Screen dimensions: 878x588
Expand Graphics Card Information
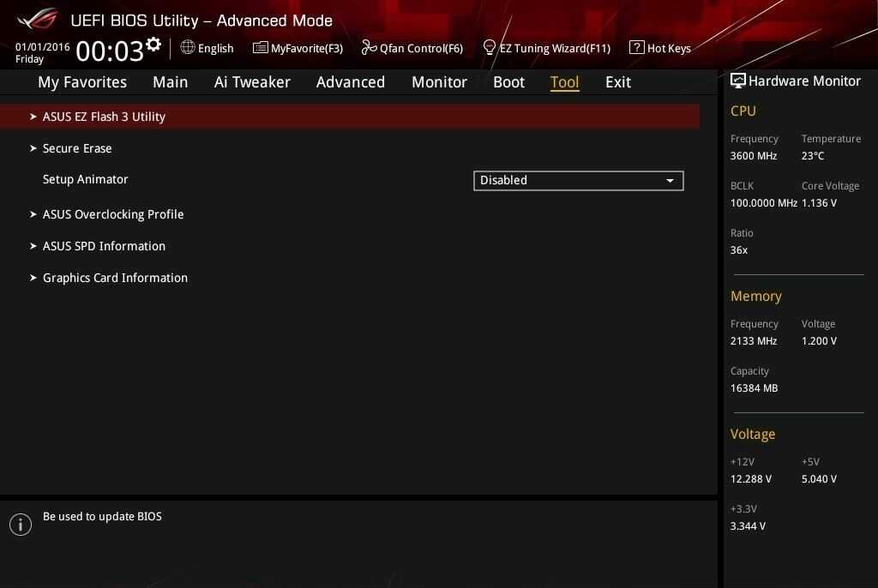click(x=115, y=278)
